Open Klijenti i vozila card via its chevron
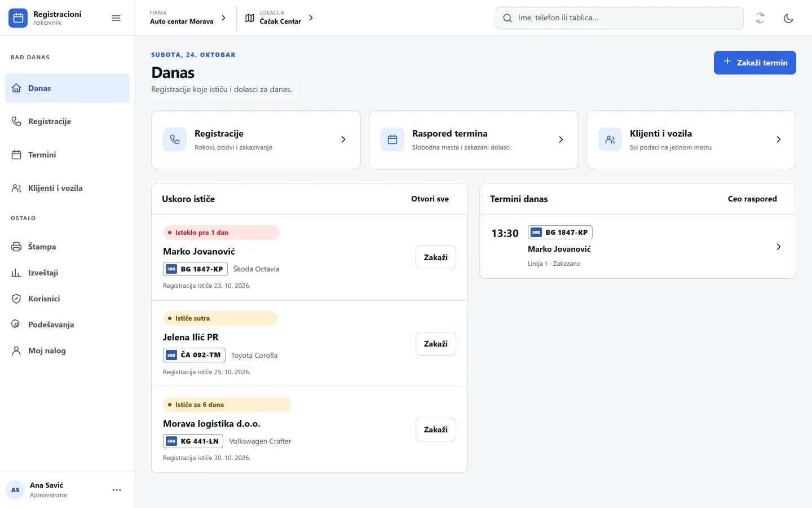The image size is (812, 508). point(779,139)
